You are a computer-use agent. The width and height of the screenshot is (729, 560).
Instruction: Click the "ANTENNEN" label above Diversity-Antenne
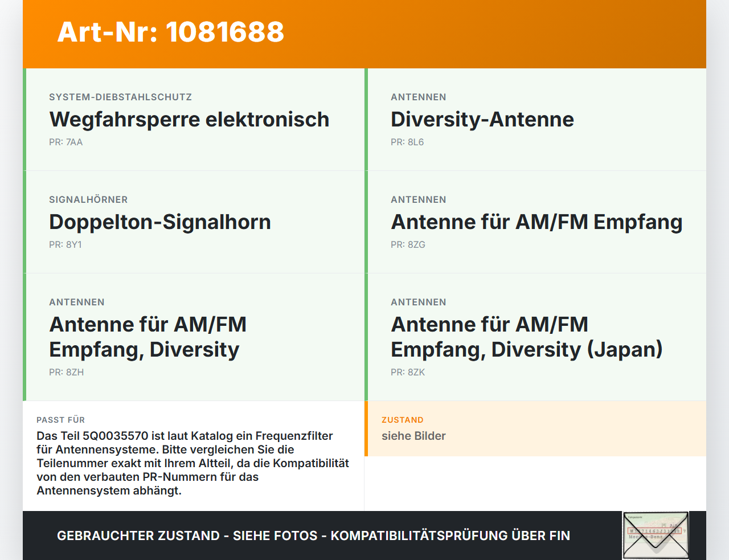point(419,97)
